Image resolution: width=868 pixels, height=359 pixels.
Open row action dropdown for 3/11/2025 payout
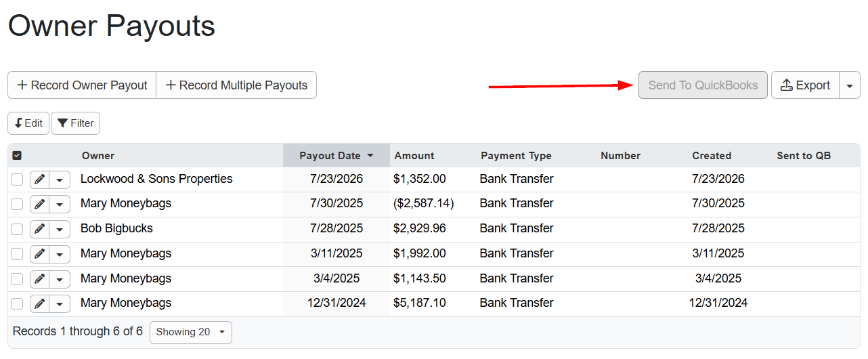[x=60, y=254]
